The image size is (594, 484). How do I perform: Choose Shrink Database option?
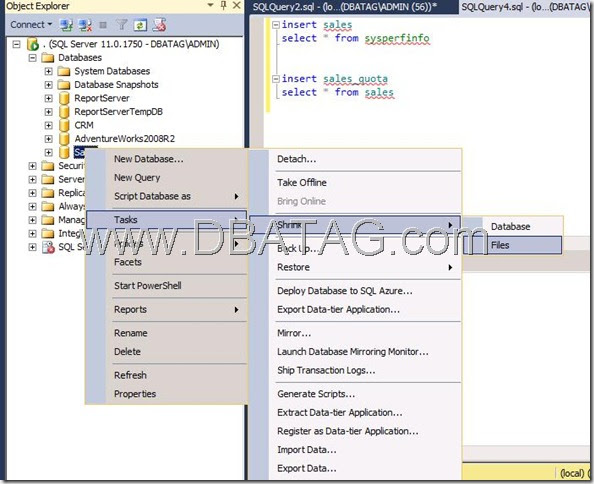click(x=513, y=226)
